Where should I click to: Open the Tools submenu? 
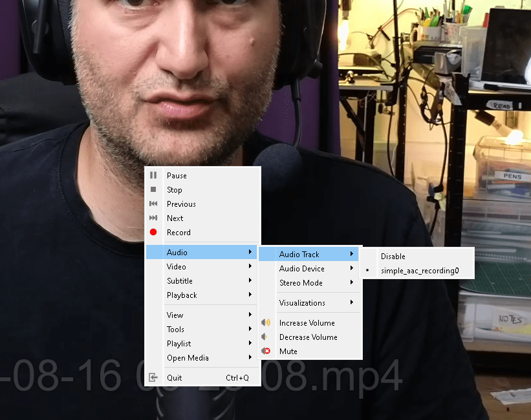pyautogui.click(x=202, y=329)
